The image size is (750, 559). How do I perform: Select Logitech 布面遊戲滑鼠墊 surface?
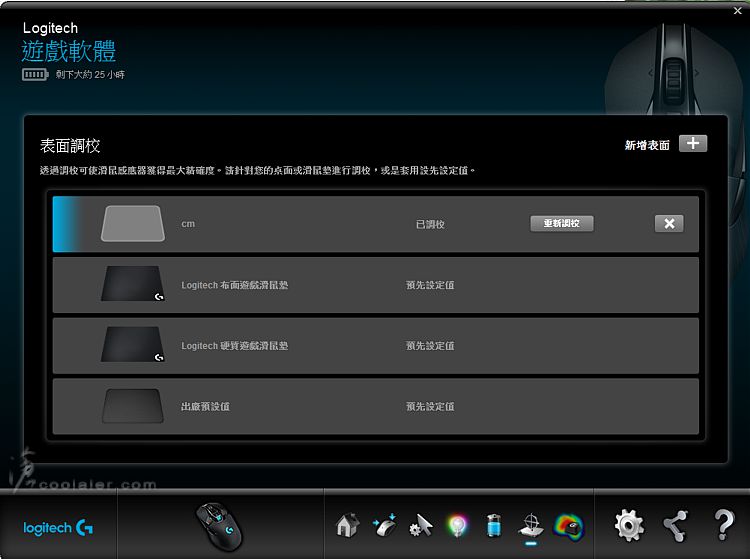pos(375,285)
